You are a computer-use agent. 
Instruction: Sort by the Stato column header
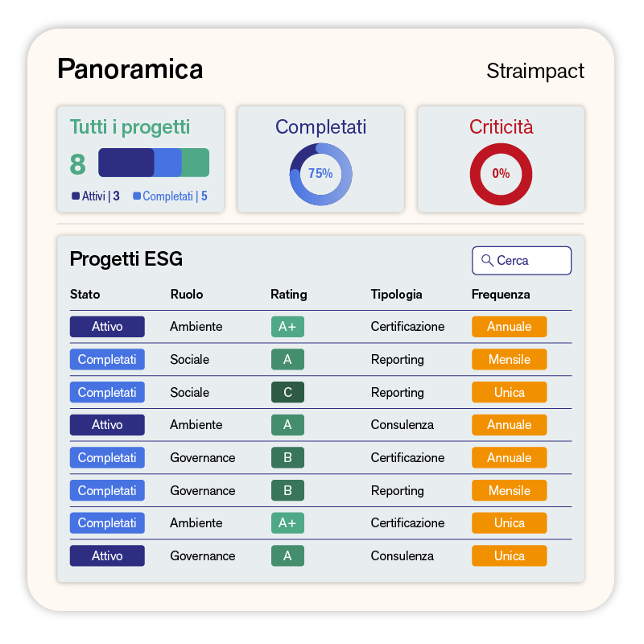[x=85, y=294]
